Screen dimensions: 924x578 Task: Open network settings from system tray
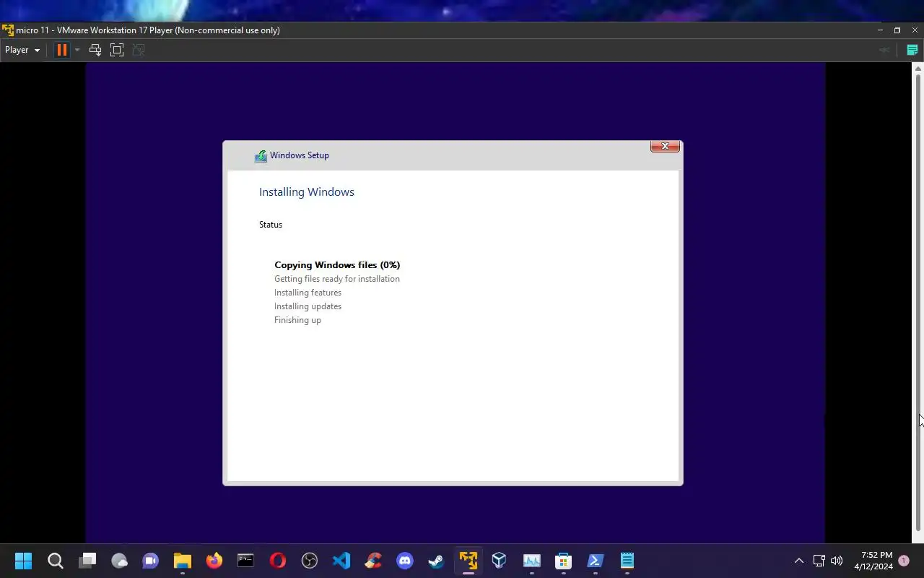[819, 561]
